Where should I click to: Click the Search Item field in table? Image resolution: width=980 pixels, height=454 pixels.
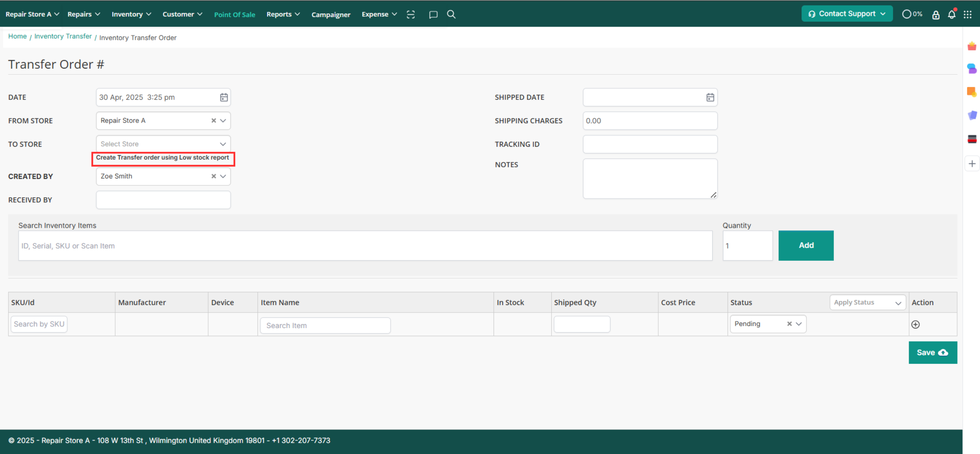[325, 326]
